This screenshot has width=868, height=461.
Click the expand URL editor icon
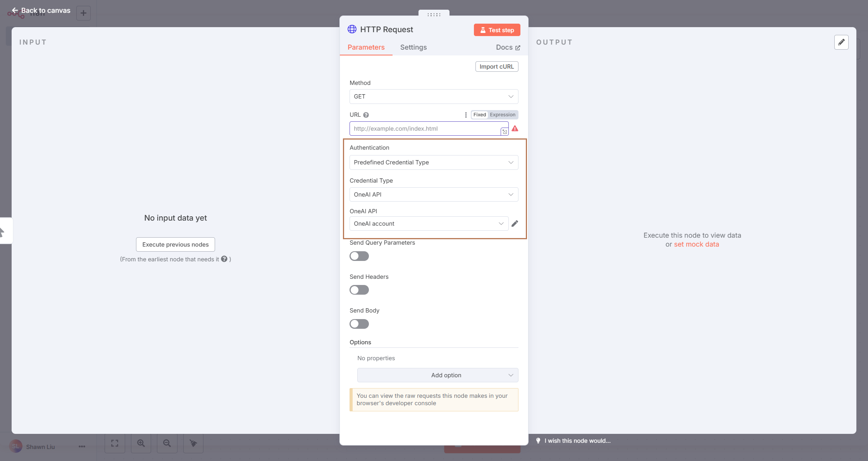505,132
